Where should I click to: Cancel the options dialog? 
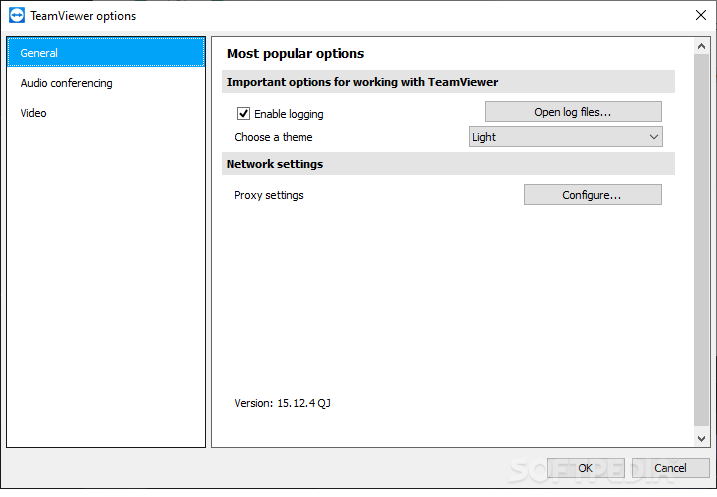click(670, 468)
